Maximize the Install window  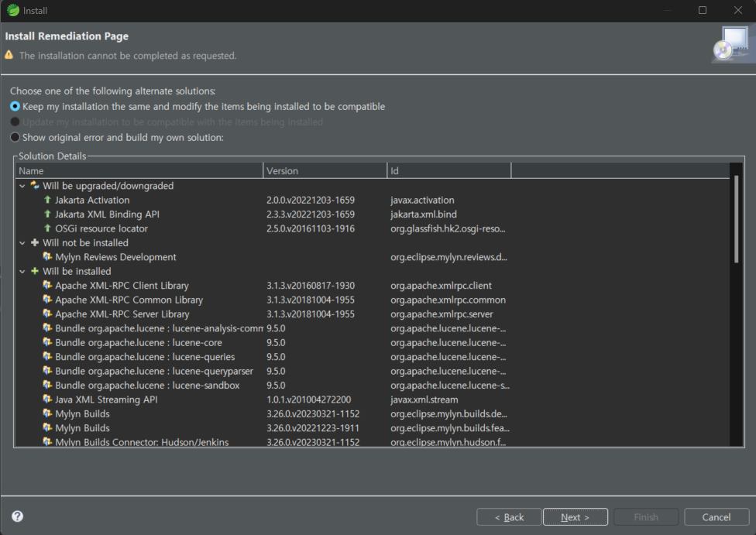[703, 10]
